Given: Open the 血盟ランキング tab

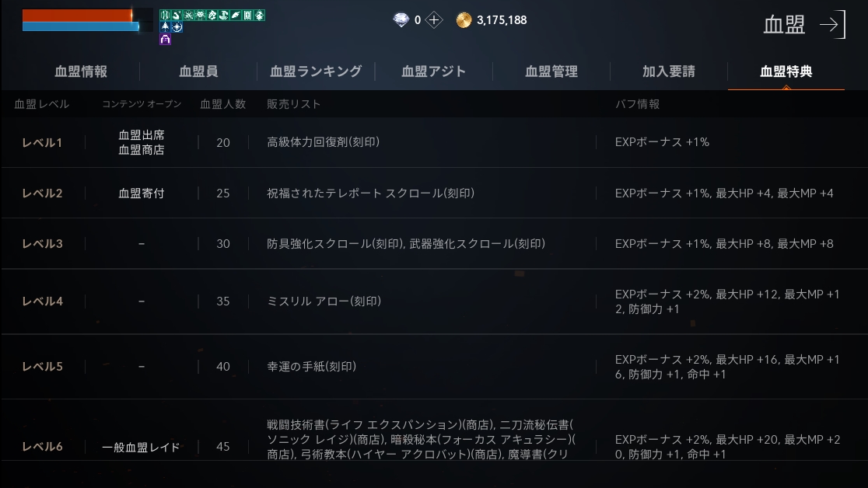Looking at the screenshot, I should pos(316,71).
